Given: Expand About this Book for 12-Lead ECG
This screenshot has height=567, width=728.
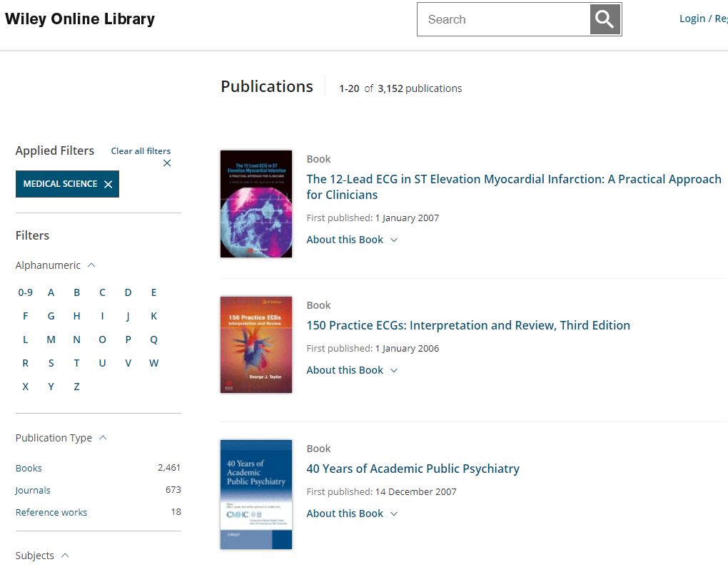Looking at the screenshot, I should [x=352, y=240].
